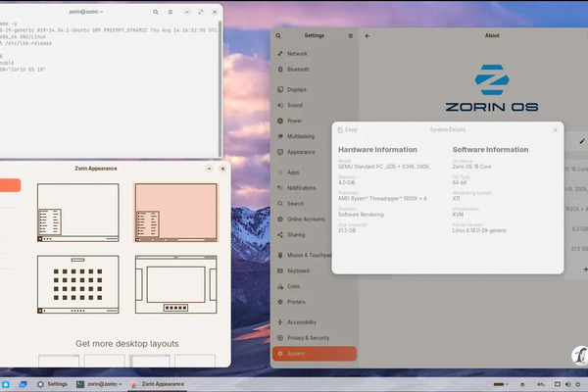Open Power settings in the sidebar
This screenshot has height=392, width=588.
pos(315,121)
